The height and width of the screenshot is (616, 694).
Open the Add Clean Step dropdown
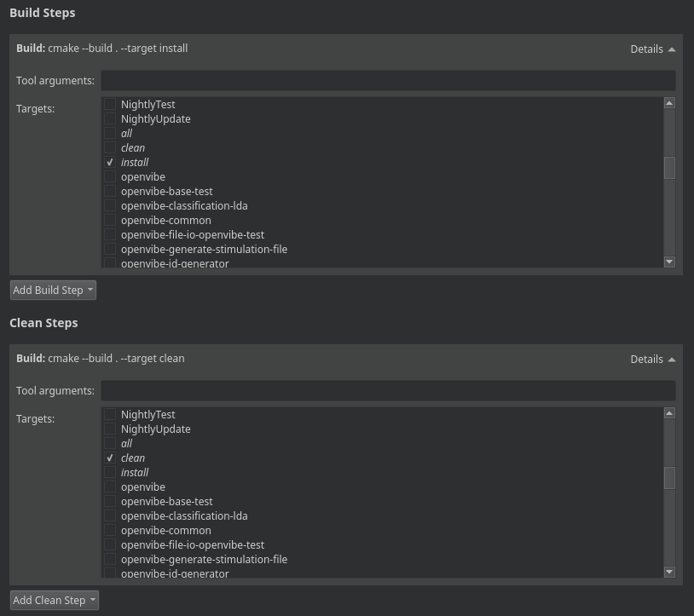tap(55, 601)
